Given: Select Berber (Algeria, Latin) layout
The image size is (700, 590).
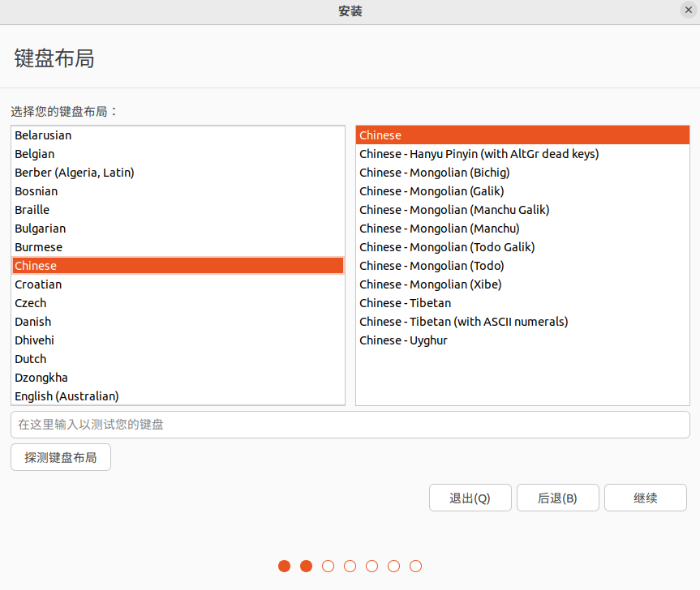Looking at the screenshot, I should [178, 173].
